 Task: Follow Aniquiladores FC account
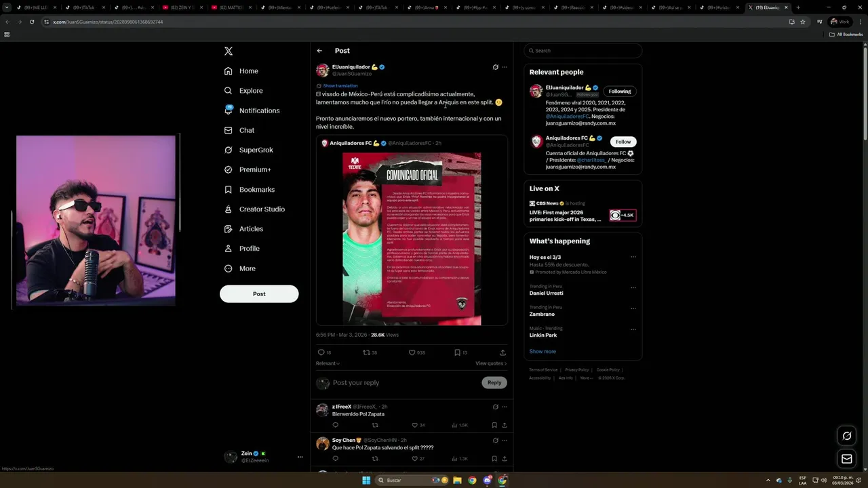623,142
